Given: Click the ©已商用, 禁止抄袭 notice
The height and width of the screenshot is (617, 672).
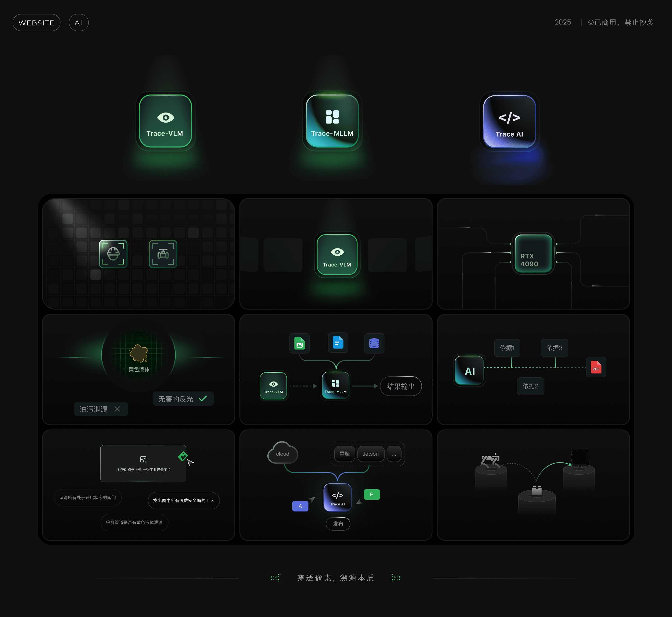Looking at the screenshot, I should pyautogui.click(x=621, y=22).
